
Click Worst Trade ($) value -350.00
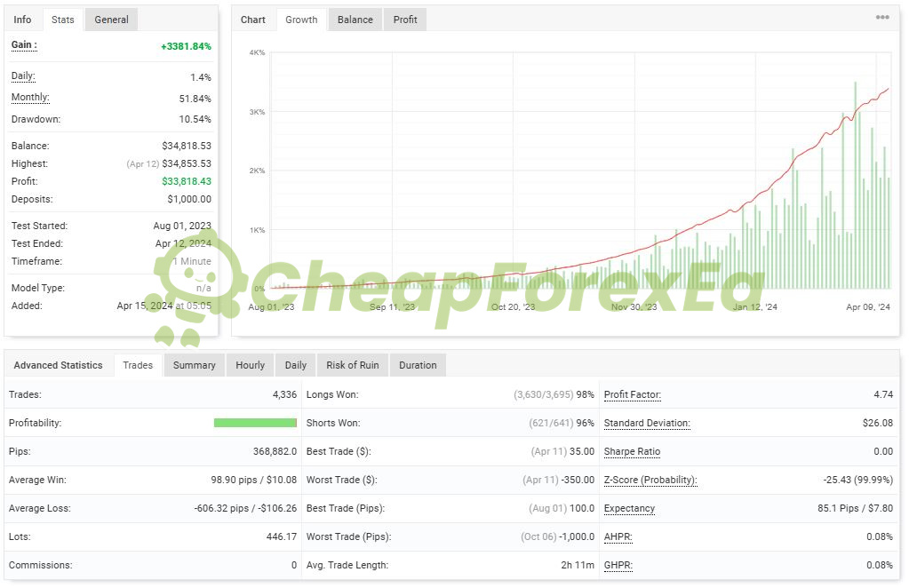point(578,480)
